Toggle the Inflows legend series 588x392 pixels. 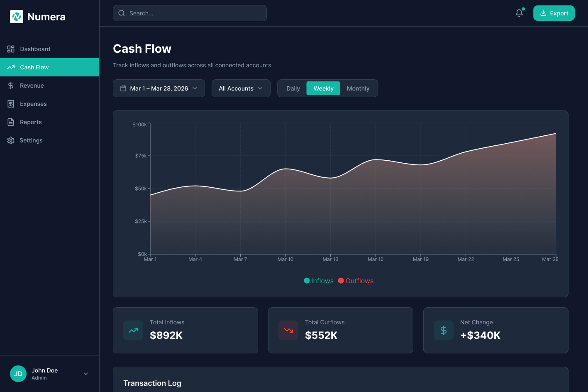click(319, 281)
